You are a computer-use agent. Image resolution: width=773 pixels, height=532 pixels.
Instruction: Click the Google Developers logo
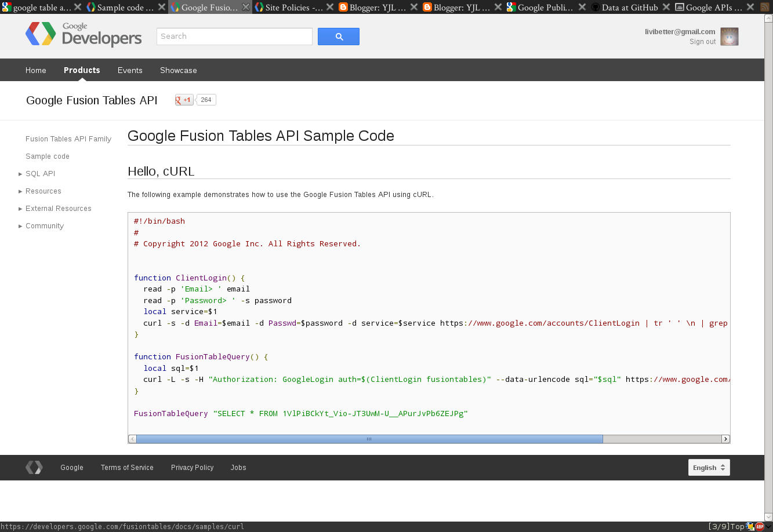tap(84, 35)
